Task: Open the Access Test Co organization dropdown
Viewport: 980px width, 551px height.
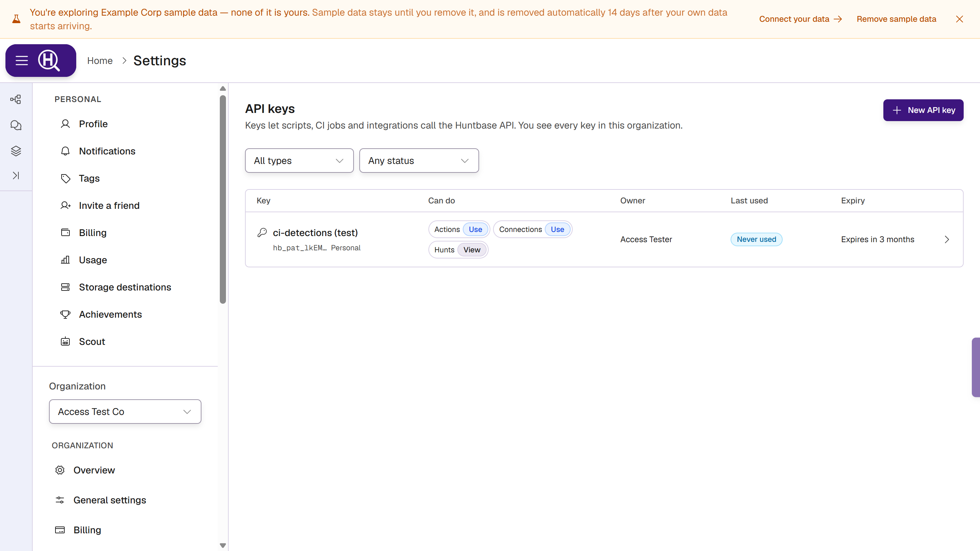Action: coord(125,412)
